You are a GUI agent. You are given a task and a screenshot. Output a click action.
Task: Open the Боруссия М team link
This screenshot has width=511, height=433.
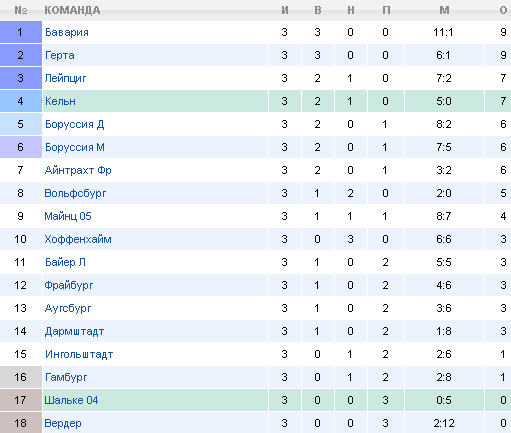coord(75,147)
